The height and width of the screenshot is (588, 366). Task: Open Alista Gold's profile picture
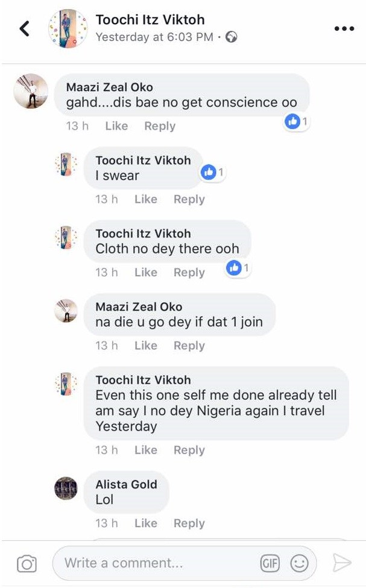(66, 488)
